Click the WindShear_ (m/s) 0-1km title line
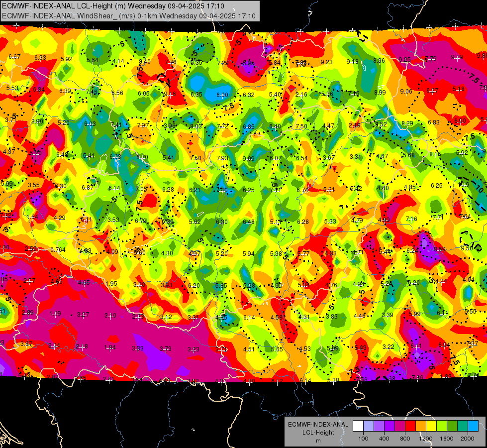This screenshot has width=487, height=448. 128,16
